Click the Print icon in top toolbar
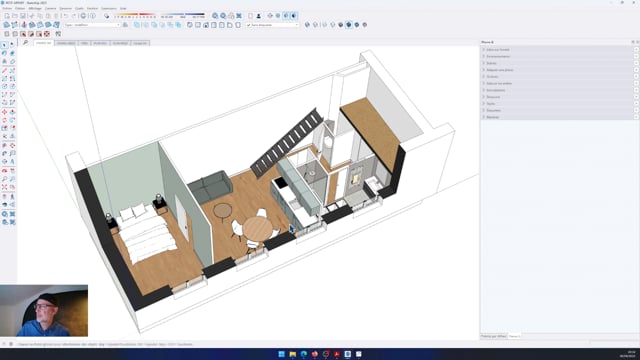This screenshot has height=360, width=640. [83, 16]
